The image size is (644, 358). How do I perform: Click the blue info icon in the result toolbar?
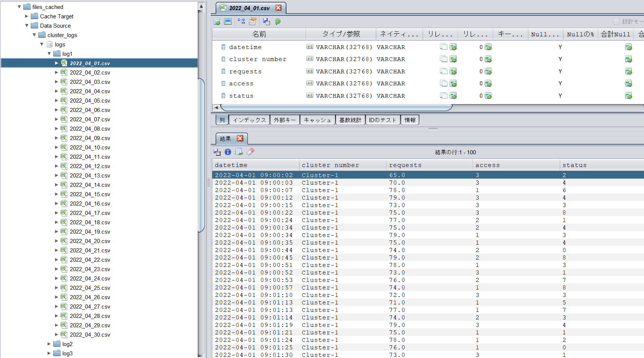point(228,152)
